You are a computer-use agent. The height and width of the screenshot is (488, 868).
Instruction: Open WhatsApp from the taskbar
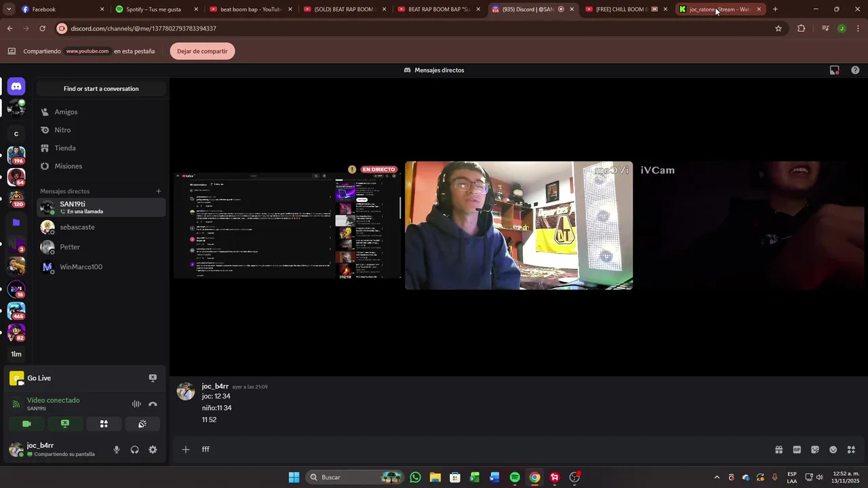pos(416,477)
